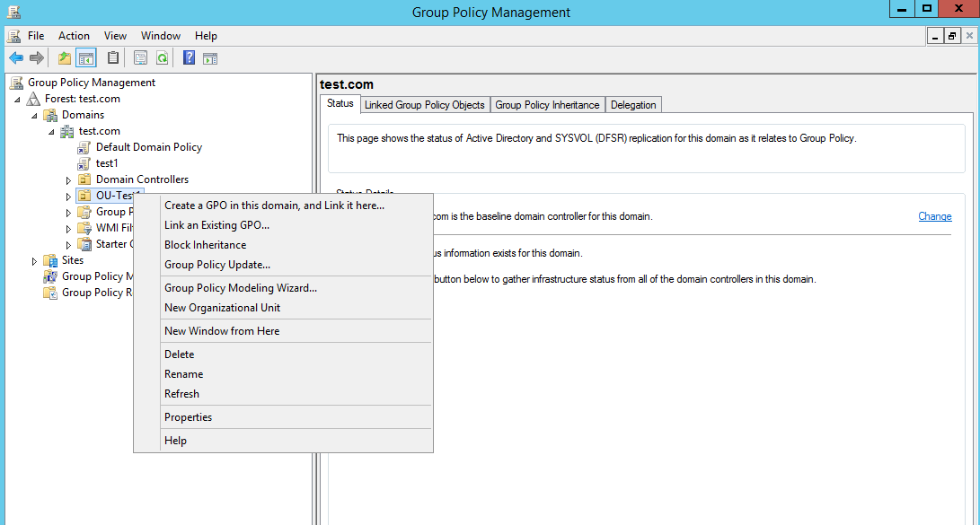Click the Up One Level folder icon
The width and height of the screenshot is (980, 525).
(64, 58)
